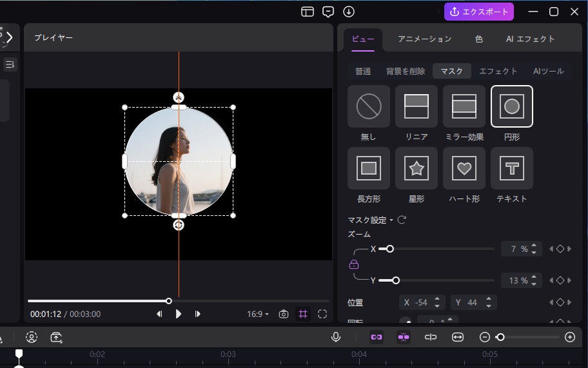Click the voiceover microphone icon

(x=336, y=337)
